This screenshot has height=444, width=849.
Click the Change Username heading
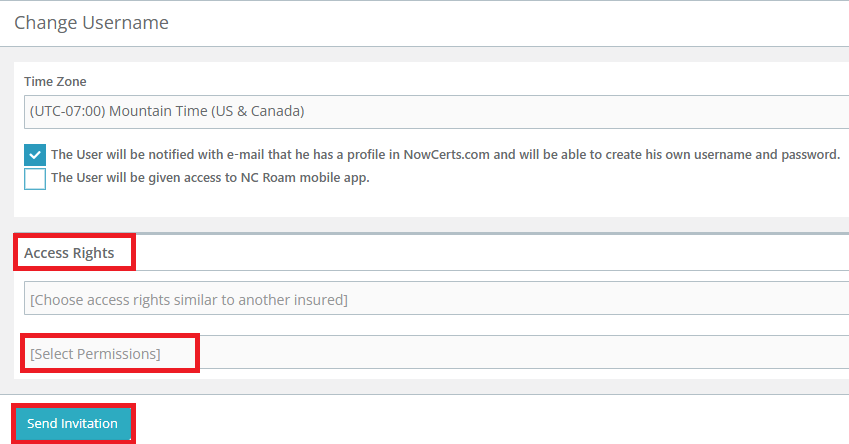click(92, 23)
